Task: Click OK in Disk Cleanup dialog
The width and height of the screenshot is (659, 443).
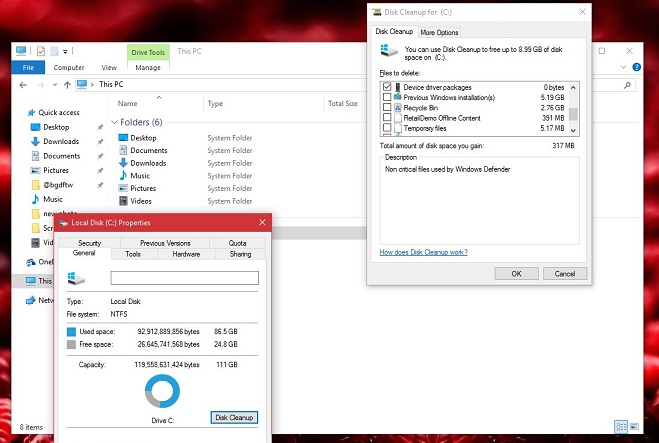Action: 516,274
